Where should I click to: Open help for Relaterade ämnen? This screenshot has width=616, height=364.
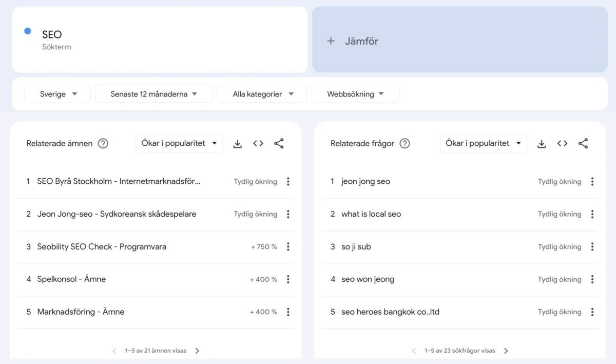[103, 144]
